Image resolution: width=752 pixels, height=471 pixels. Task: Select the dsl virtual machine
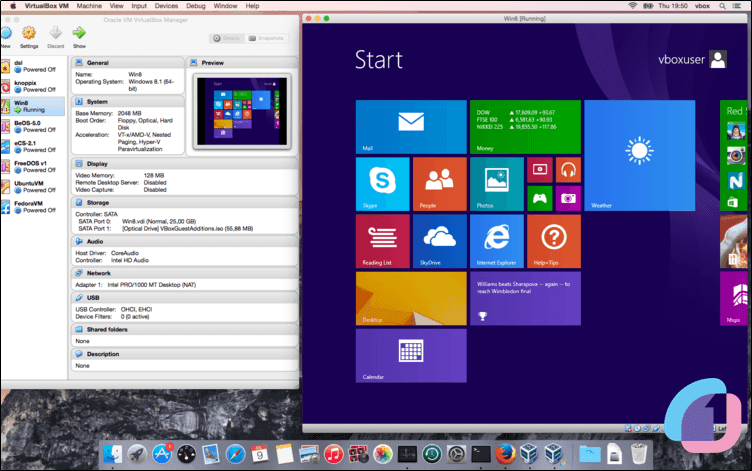33,66
